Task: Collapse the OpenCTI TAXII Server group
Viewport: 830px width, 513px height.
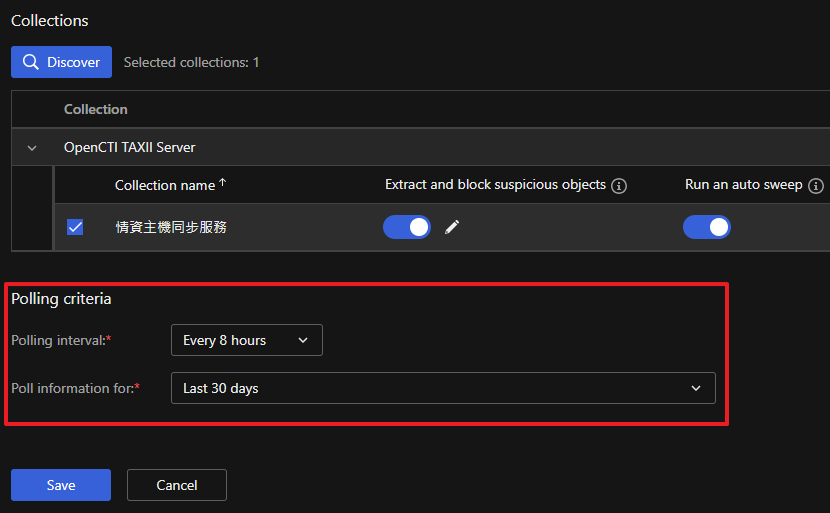Action: pyautogui.click(x=32, y=148)
